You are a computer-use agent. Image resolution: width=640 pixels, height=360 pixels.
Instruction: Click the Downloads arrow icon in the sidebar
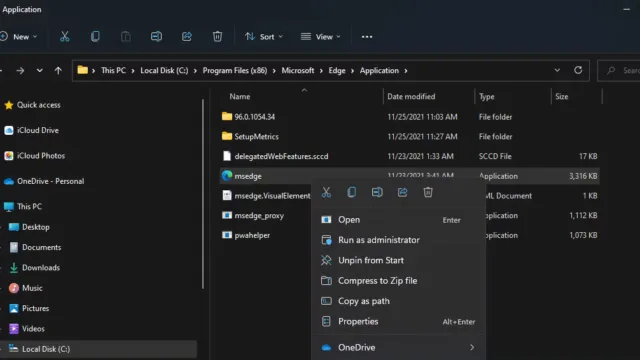tap(13, 268)
